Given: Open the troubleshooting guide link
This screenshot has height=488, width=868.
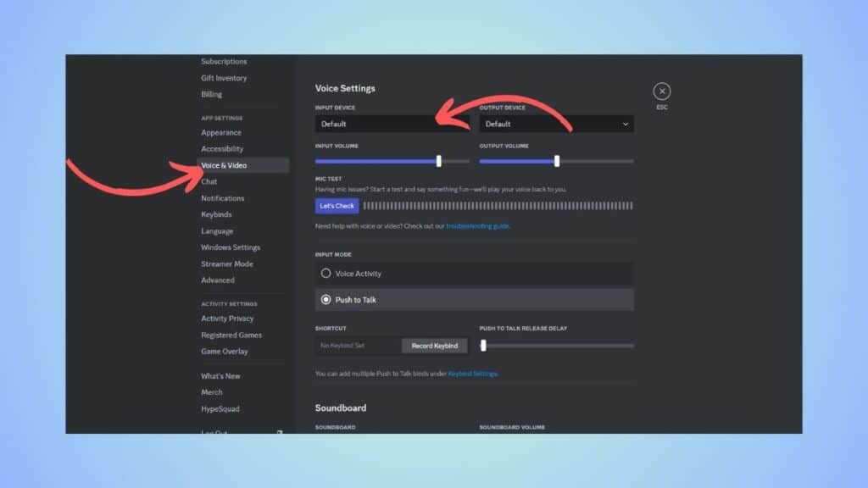Looking at the screenshot, I should (x=477, y=226).
